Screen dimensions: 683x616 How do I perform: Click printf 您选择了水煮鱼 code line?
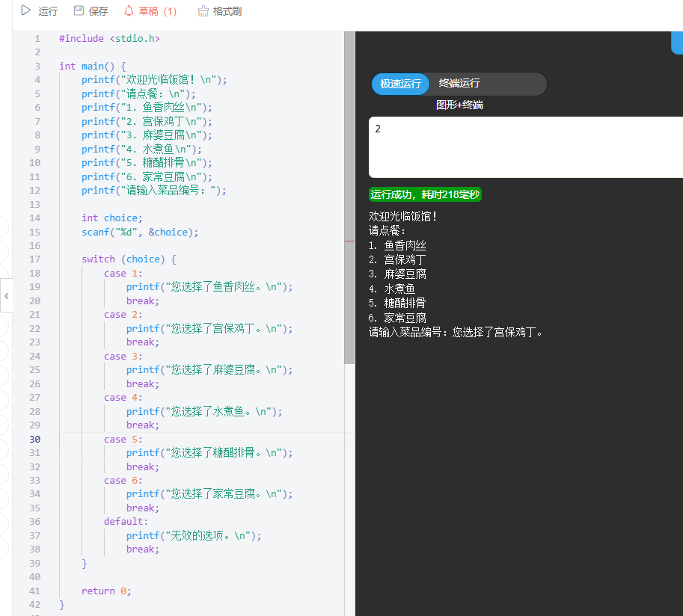click(x=204, y=411)
